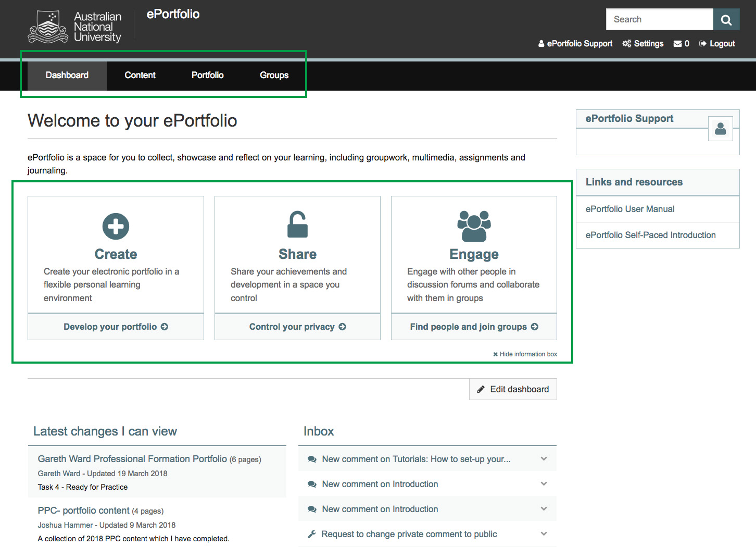756x547 pixels.
Task: Click the user icon beside ePortfolio Support
Action: click(x=541, y=44)
